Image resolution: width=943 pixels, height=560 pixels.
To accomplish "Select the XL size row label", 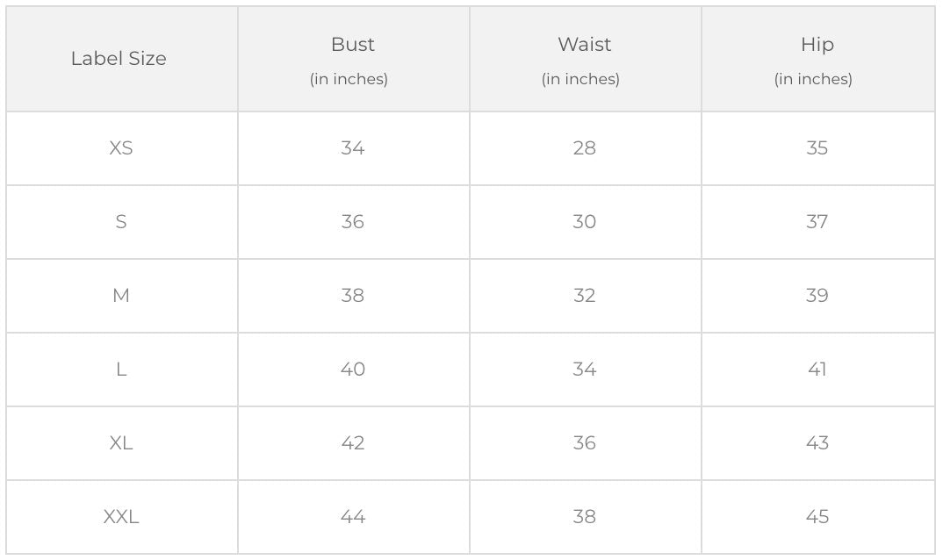I will click(x=121, y=443).
